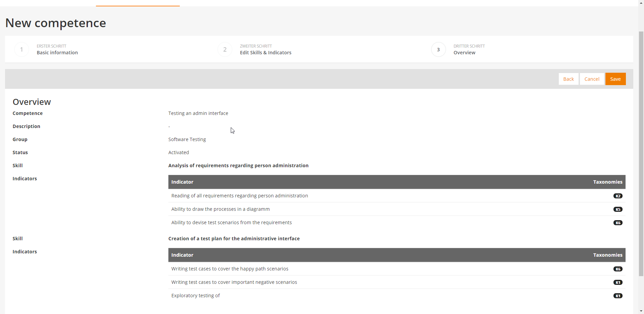Select the Overview step label in wizard
This screenshot has width=644, height=314.
464,53
